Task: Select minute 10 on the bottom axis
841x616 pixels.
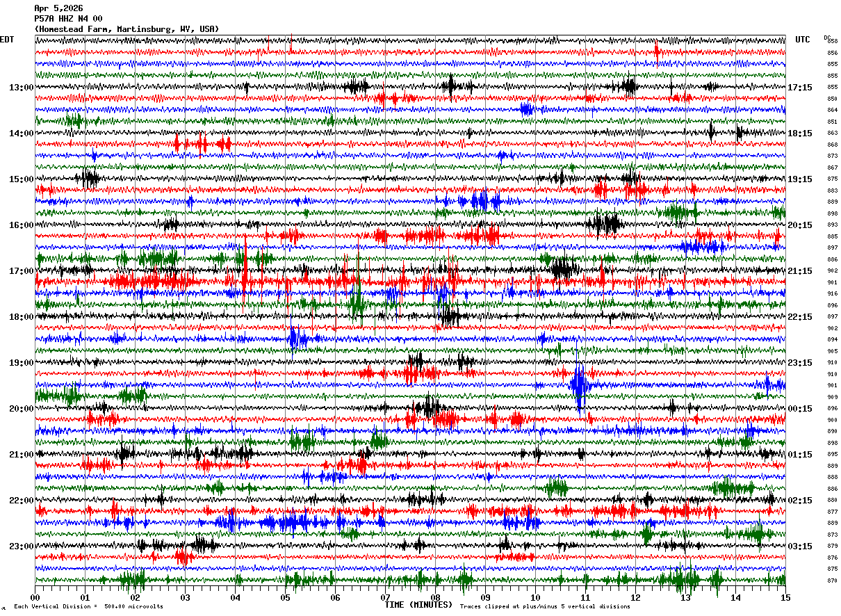Action: pyautogui.click(x=536, y=597)
